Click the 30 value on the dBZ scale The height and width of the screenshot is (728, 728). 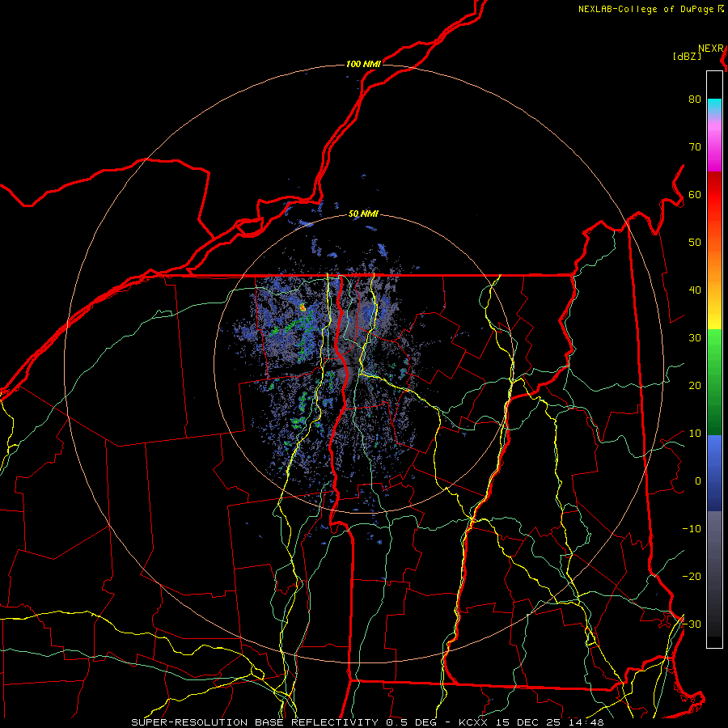click(x=695, y=338)
